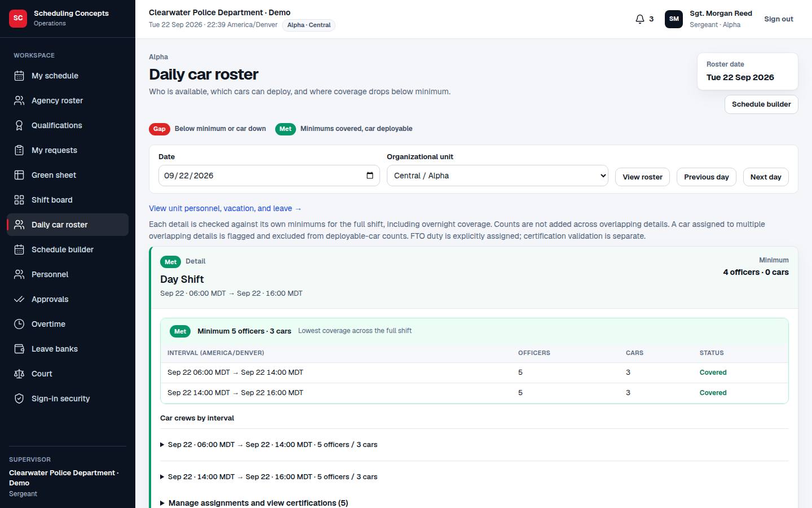This screenshot has width=812, height=508.
Task: Open Leave banks in the sidebar
Action: [x=68, y=349]
